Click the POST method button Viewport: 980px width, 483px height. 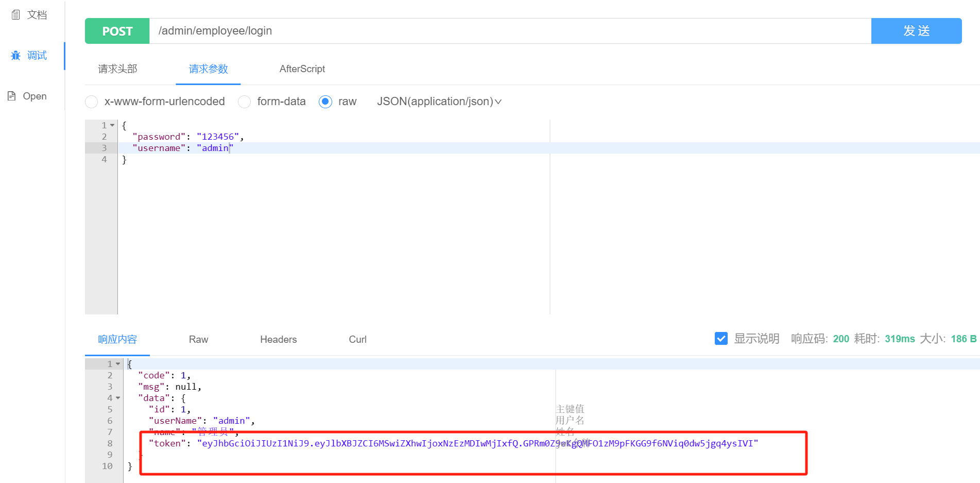117,31
